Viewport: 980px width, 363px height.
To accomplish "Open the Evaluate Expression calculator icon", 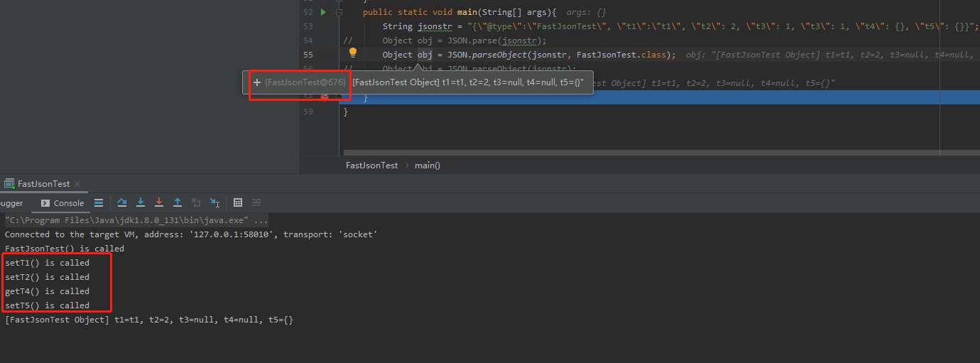I will [x=238, y=202].
